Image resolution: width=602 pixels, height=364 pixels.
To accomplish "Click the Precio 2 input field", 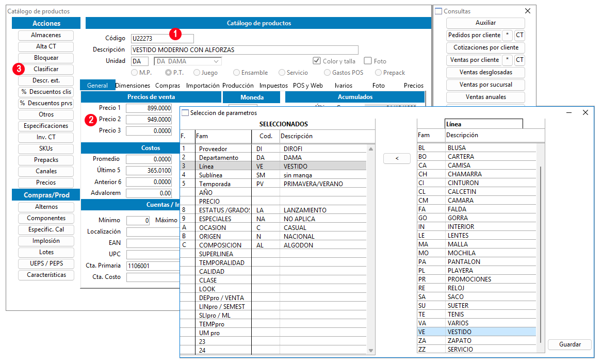I will coord(149,119).
